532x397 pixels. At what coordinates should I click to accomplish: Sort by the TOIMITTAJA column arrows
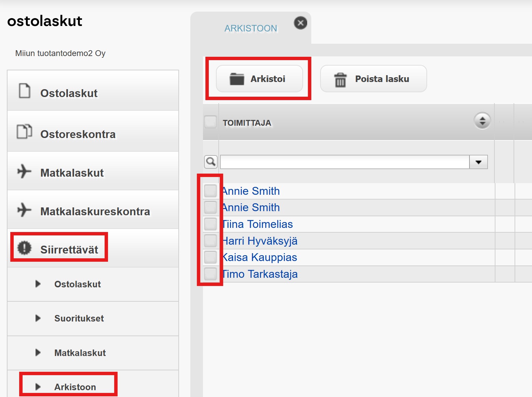[x=482, y=121]
